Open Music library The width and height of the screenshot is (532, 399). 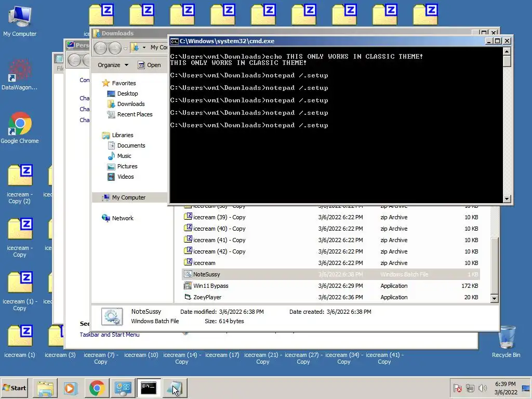(119, 156)
